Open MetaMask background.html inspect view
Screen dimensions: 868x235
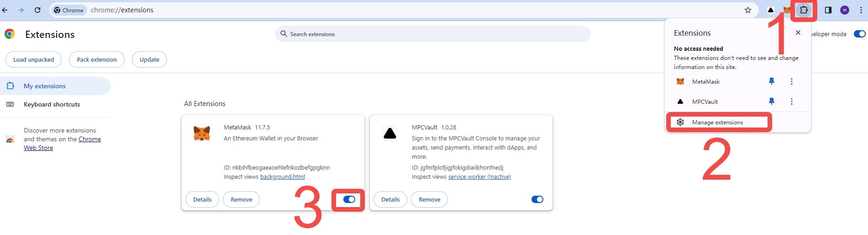coord(283,177)
